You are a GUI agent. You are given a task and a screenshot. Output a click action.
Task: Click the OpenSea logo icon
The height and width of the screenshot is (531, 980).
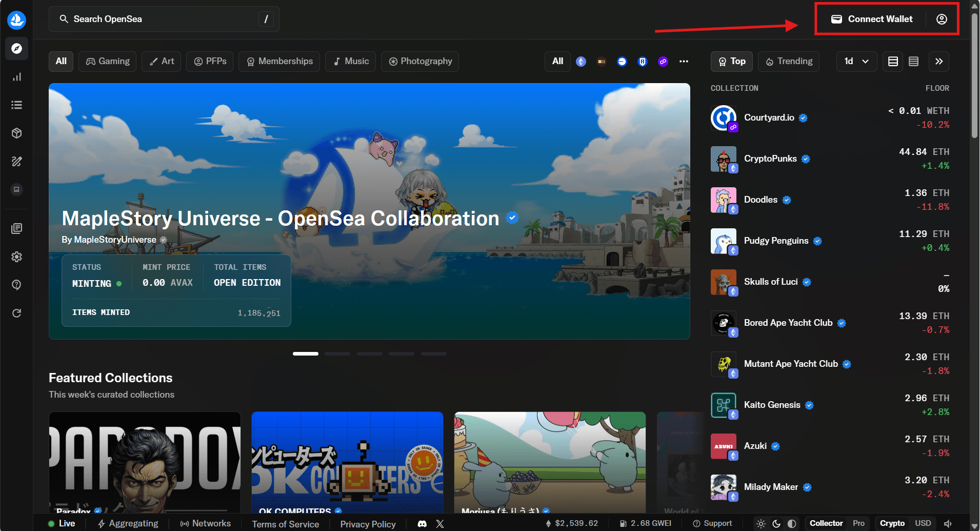[16, 20]
